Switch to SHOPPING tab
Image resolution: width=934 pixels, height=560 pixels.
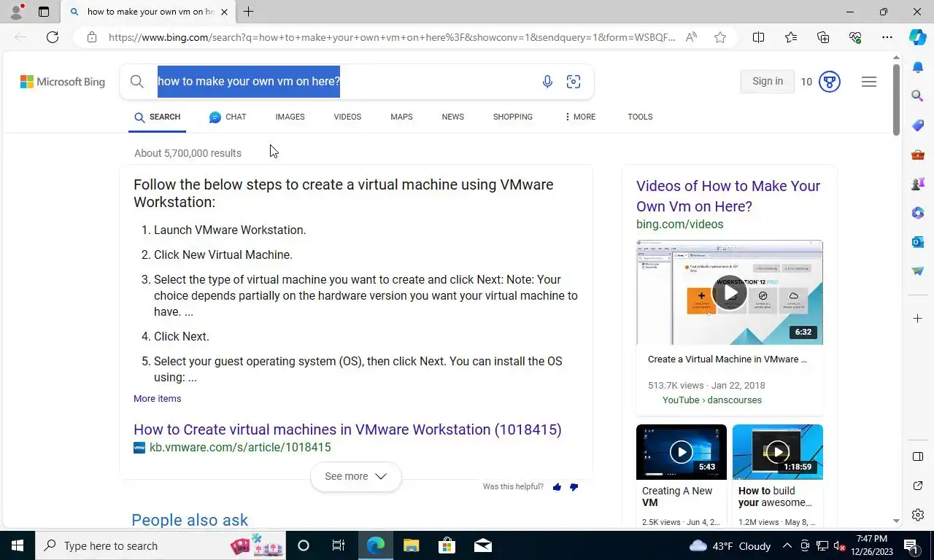[x=512, y=117]
